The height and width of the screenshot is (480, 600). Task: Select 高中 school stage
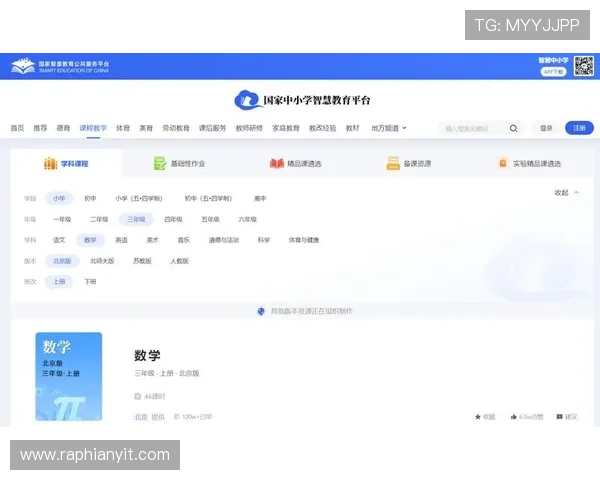tap(260, 198)
